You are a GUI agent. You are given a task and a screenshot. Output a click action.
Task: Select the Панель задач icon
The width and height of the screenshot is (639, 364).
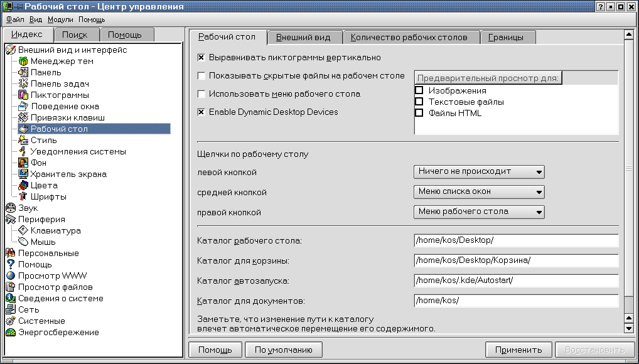(x=23, y=84)
